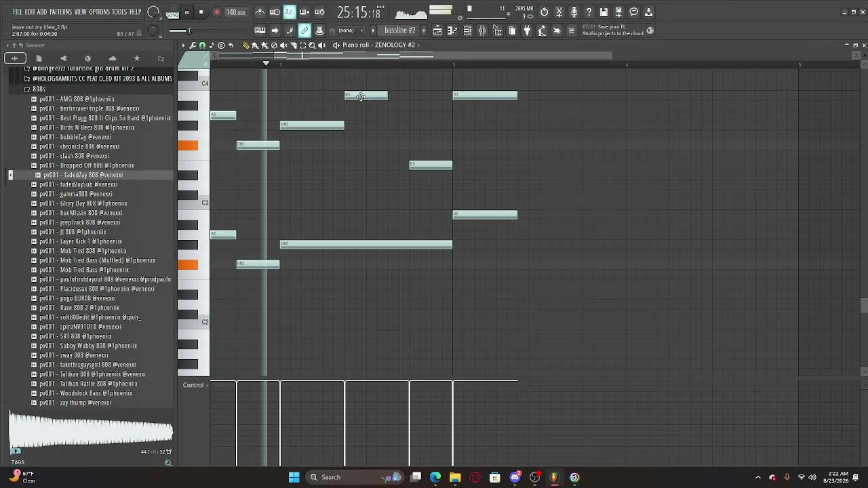Pause playback with the pause button
This screenshot has height=488, width=868.
pyautogui.click(x=186, y=12)
